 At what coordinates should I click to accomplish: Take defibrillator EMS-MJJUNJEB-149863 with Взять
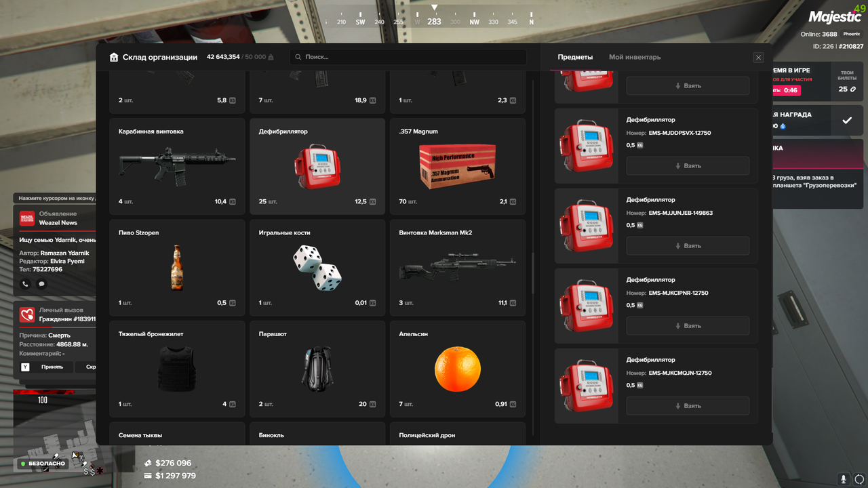point(688,246)
